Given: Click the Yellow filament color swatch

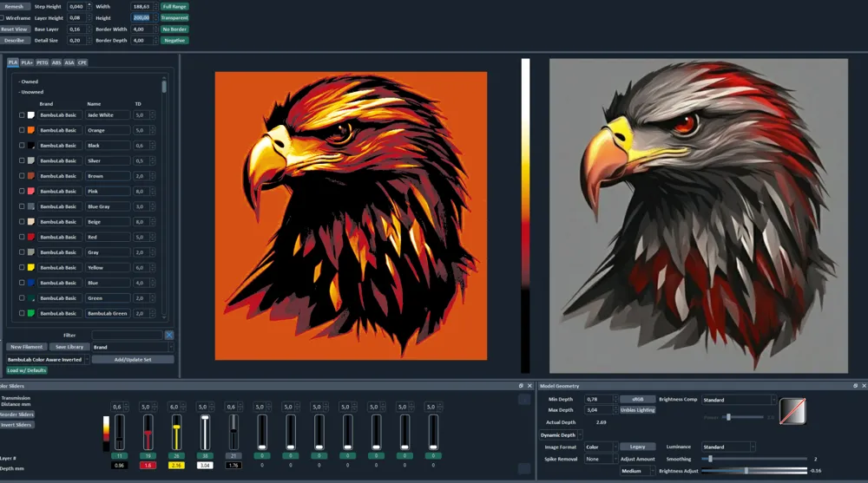Looking at the screenshot, I should click(31, 267).
